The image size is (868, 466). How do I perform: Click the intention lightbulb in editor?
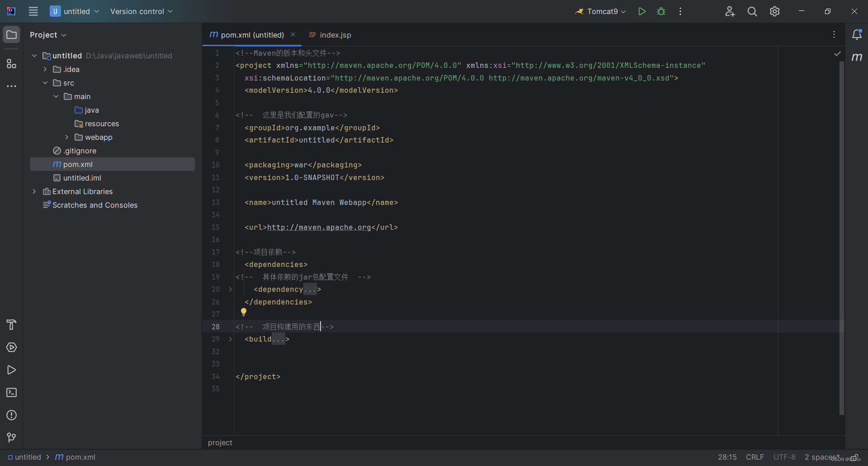(x=244, y=312)
